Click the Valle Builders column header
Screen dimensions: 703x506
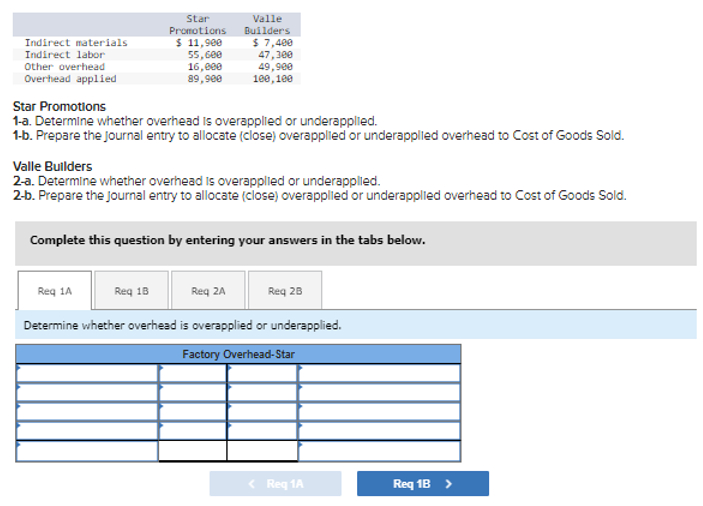click(267, 25)
